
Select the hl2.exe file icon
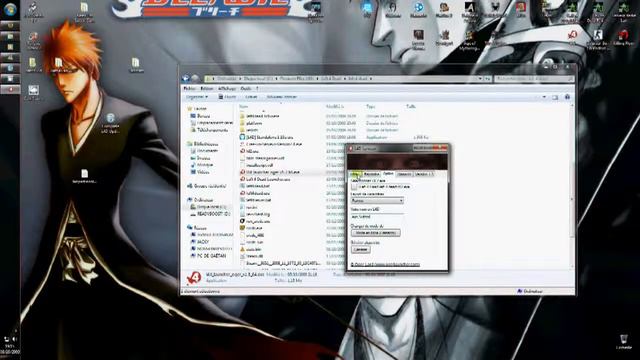242,151
